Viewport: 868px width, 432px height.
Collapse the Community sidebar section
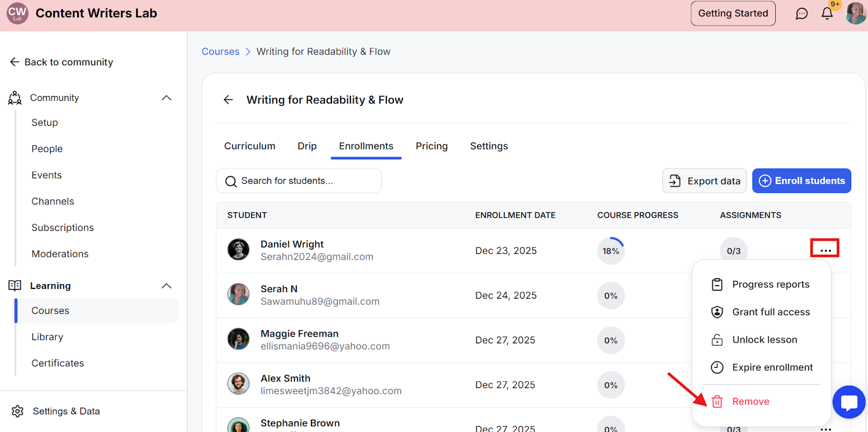tap(167, 98)
